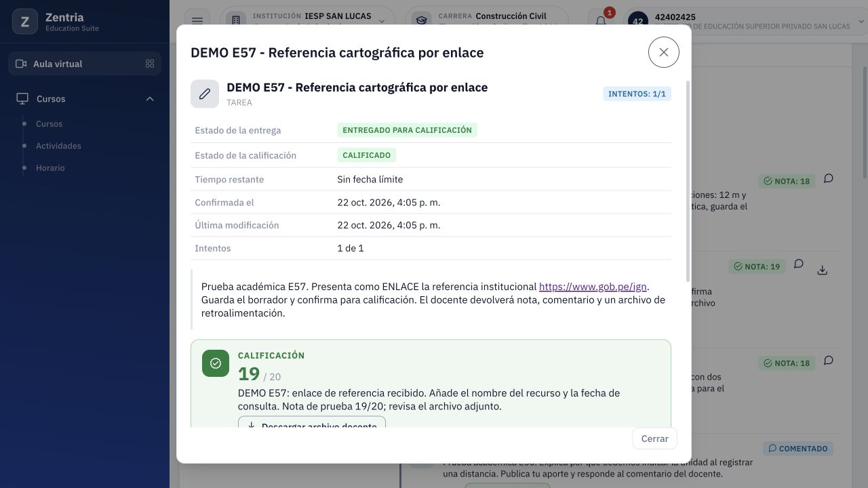Open Horario in the sidebar

[50, 168]
